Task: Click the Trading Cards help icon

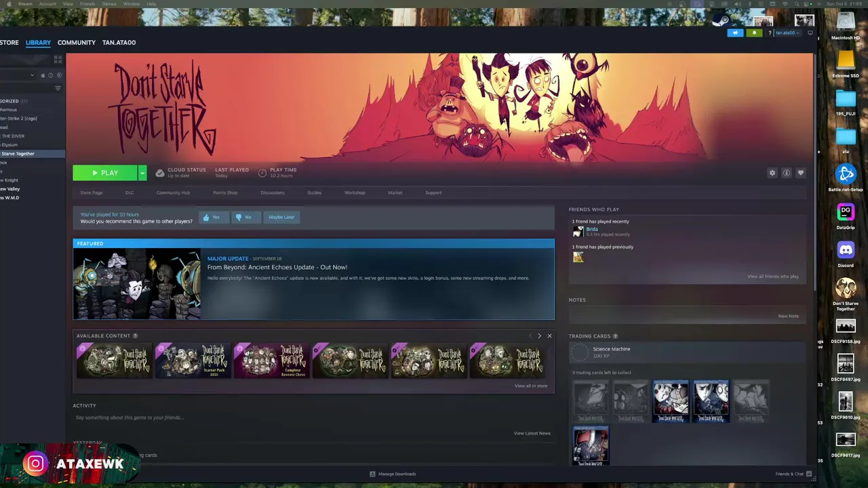Action: point(616,336)
